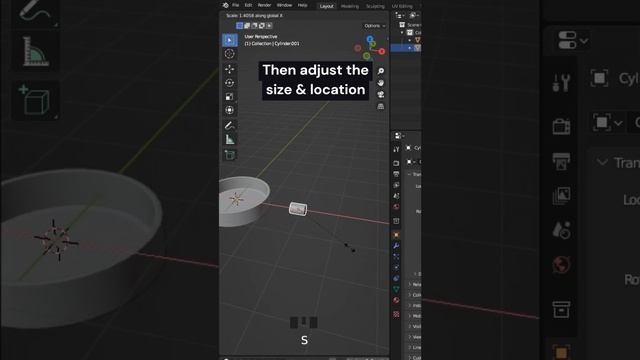Open the Outliner display mode dropdown
640x360 pixels.
coord(400,16)
